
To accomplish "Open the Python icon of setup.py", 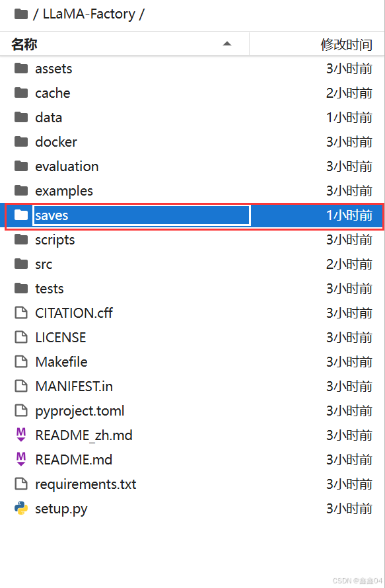I will click(21, 509).
